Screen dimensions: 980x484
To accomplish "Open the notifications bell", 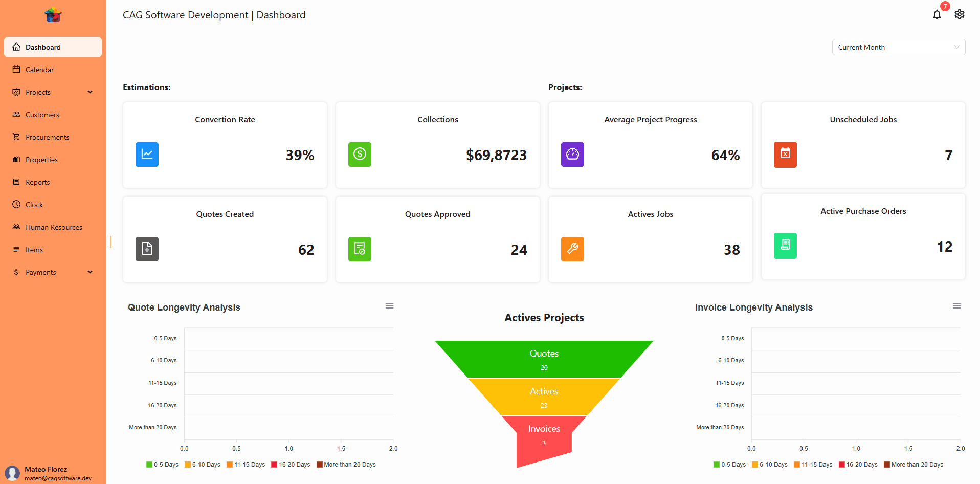I will click(937, 14).
